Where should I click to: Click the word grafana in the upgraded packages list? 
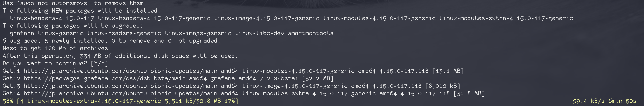[22, 33]
